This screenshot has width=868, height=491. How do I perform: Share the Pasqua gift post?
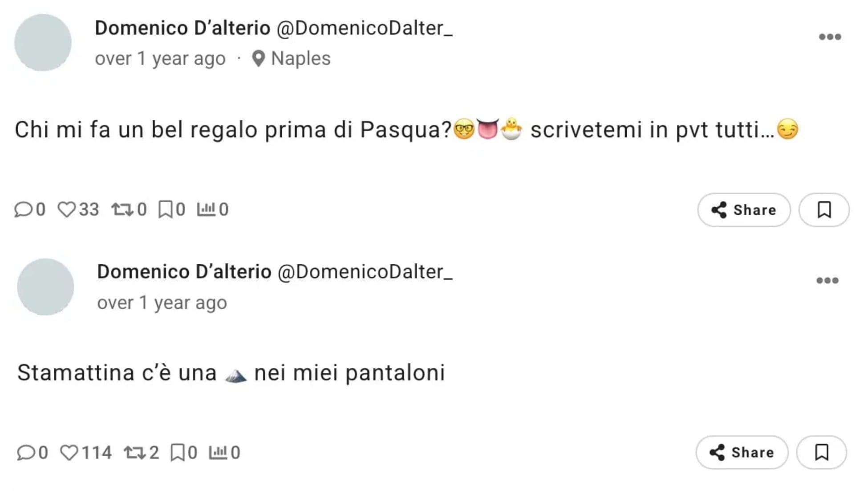coord(743,210)
